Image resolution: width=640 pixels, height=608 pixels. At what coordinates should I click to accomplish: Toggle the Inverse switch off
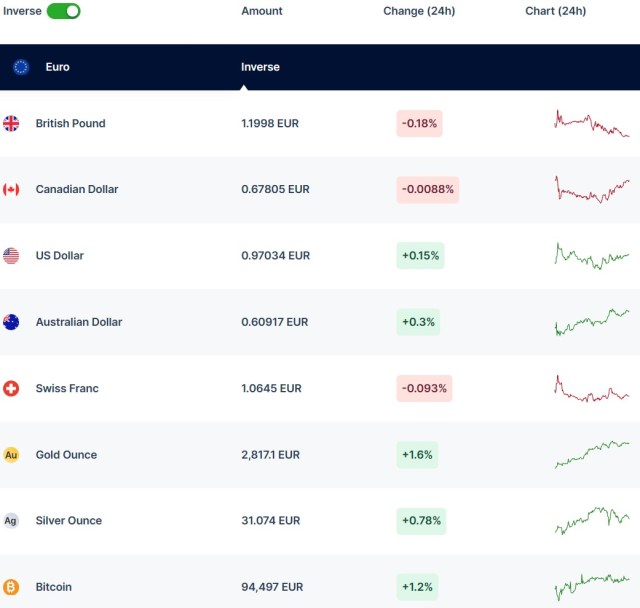point(63,11)
